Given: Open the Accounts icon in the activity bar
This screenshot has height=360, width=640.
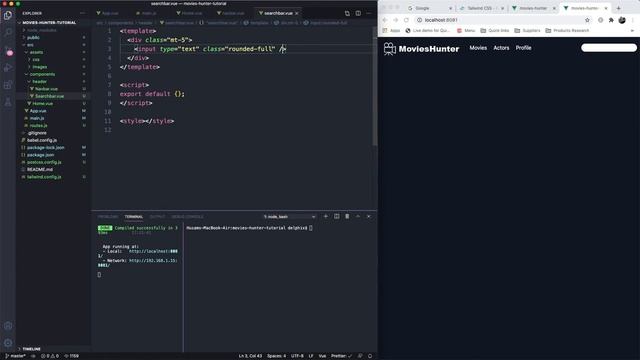Looking at the screenshot, I should tap(8, 326).
